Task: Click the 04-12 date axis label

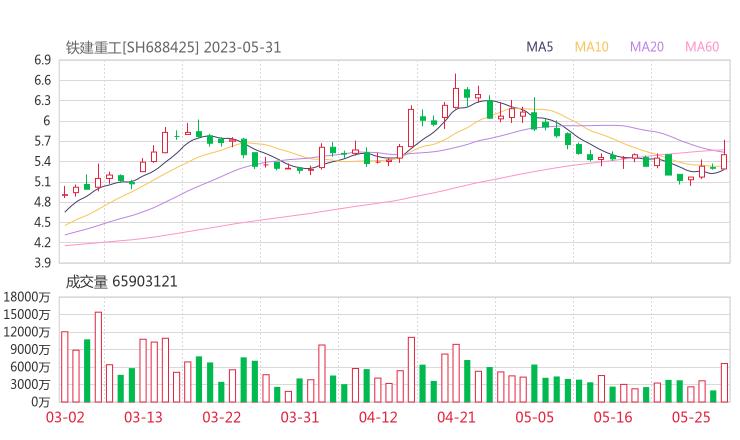Action: tap(378, 417)
